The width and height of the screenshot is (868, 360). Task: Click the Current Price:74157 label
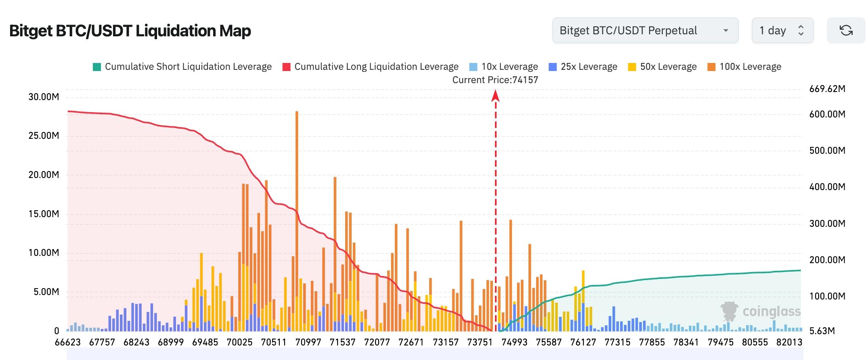(495, 80)
